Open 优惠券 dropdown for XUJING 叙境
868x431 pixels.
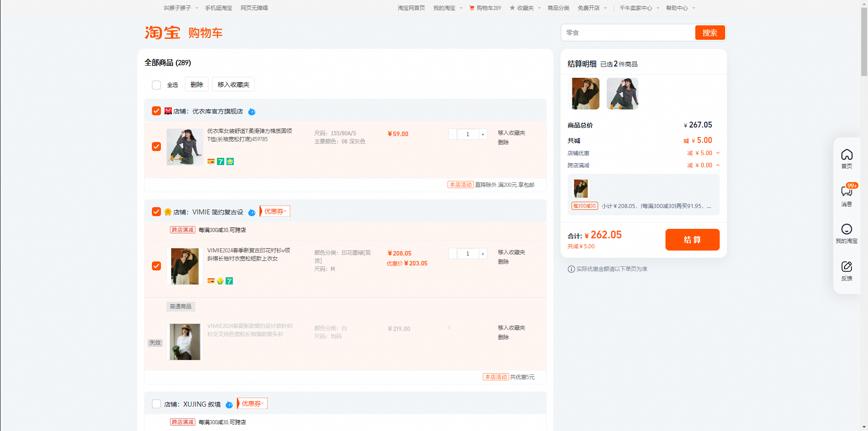[252, 403]
